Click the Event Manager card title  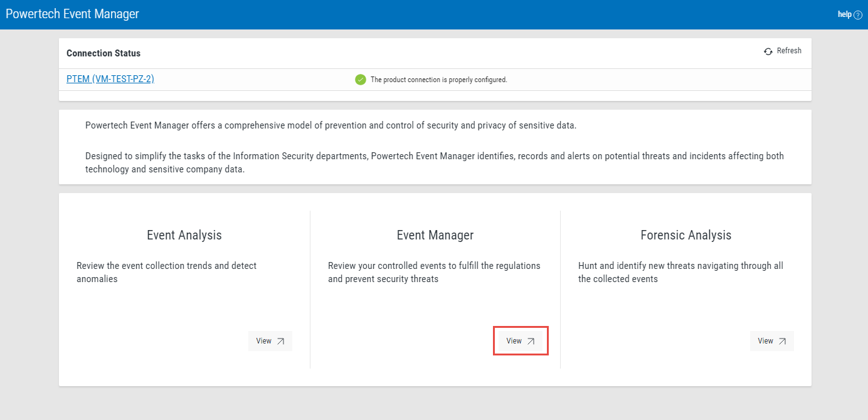click(x=435, y=235)
